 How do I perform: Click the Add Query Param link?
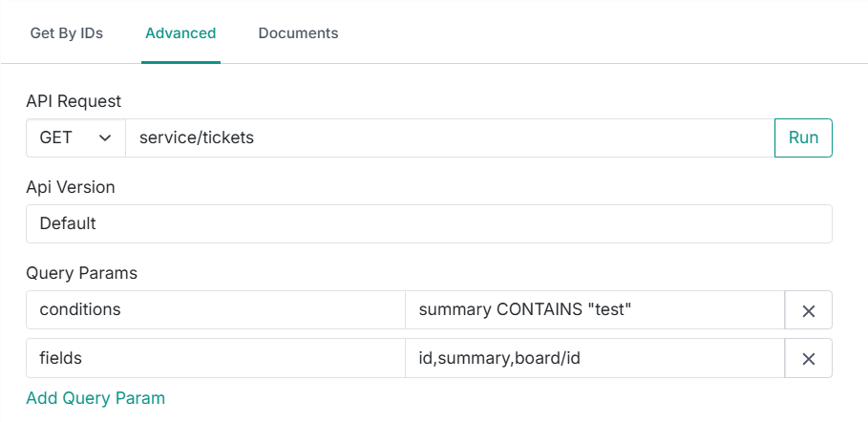[x=95, y=398]
